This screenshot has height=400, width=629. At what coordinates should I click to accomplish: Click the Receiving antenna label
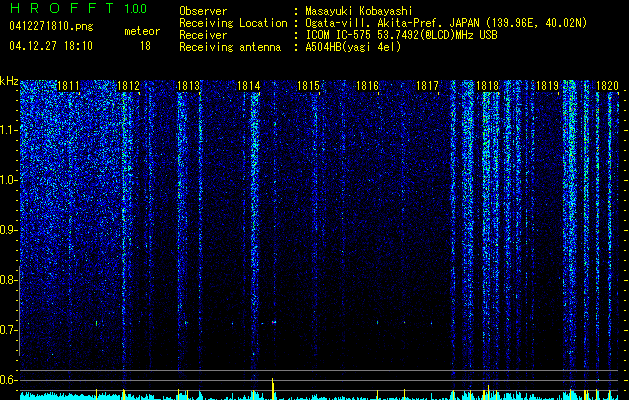pos(230,47)
